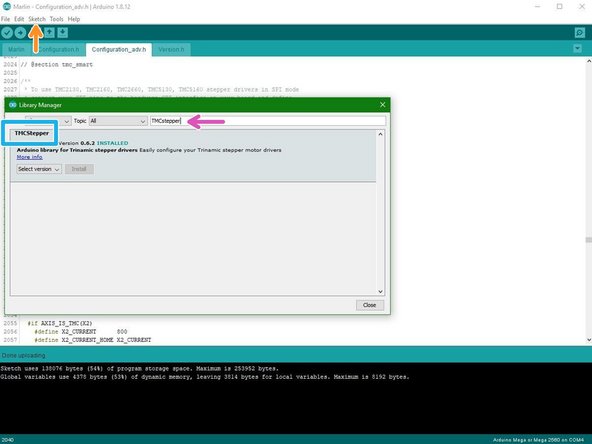The image size is (592, 444).
Task: Click the Arduino logo in main title bar
Action: pos(6,6)
